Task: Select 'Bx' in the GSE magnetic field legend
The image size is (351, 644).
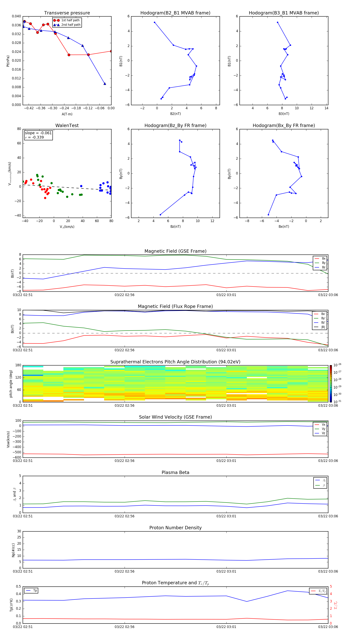Action: (x=320, y=259)
